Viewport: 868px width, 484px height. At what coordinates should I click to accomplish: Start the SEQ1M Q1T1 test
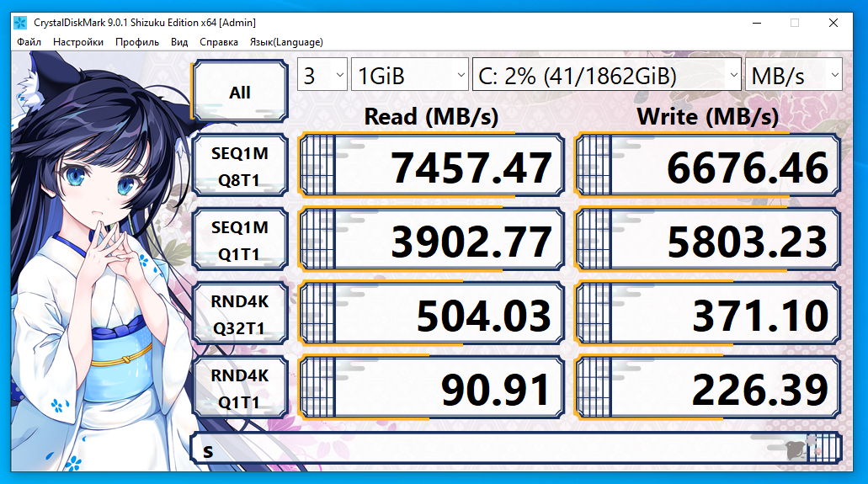click(240, 240)
